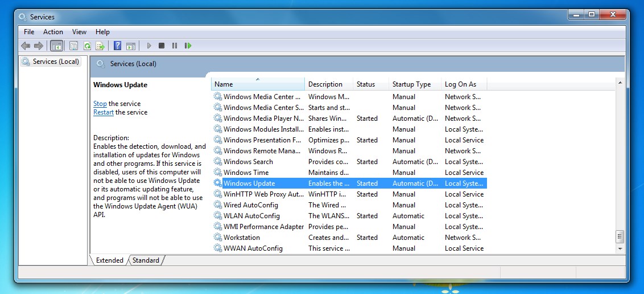Click the Forward arrow toolbar icon
Viewport: 644px width, 294px height.
pos(39,46)
